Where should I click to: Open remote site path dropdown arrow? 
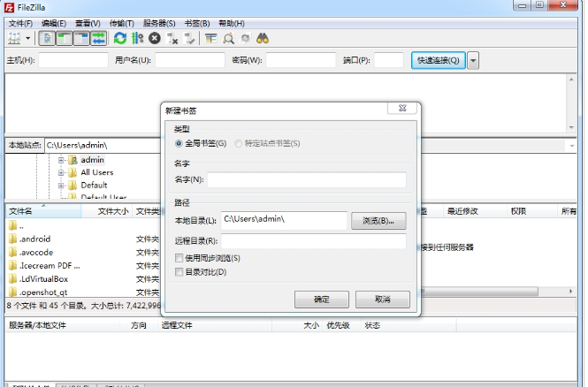[572, 146]
